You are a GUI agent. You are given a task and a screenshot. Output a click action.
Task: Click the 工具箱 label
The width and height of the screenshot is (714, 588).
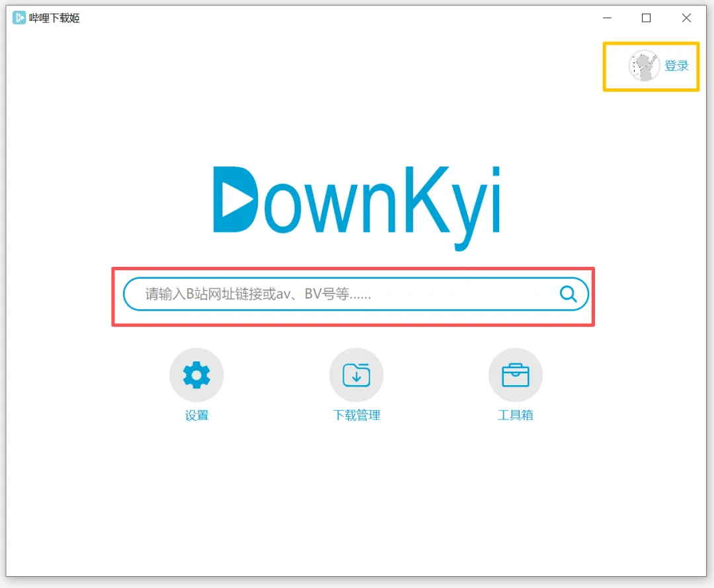tap(516, 415)
